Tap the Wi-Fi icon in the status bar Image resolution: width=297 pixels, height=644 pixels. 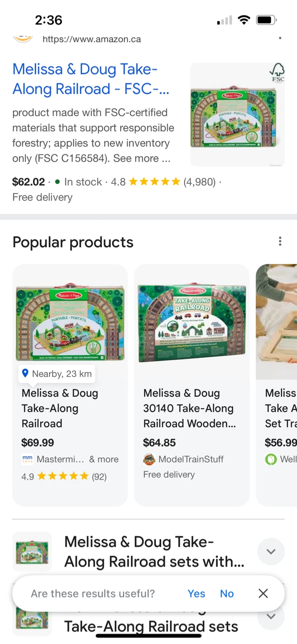[x=244, y=19]
